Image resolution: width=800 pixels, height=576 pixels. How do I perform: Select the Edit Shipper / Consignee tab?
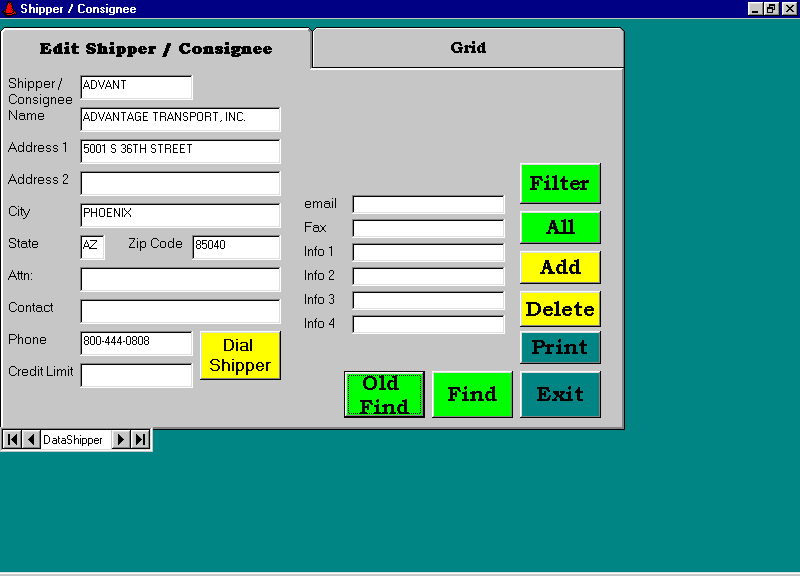pos(156,49)
